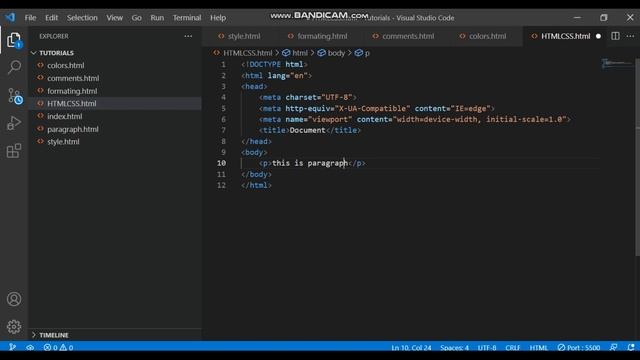Click the Document title text on line 7
The image size is (640, 360).
click(307, 130)
